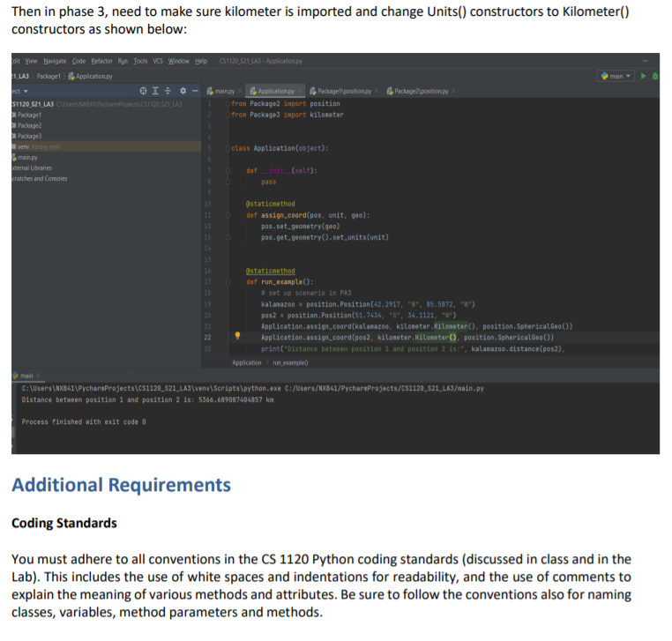Viewport: 672px width, 641px height.
Task: Click the Collapse All icon in Project panel
Action: tap(168, 91)
